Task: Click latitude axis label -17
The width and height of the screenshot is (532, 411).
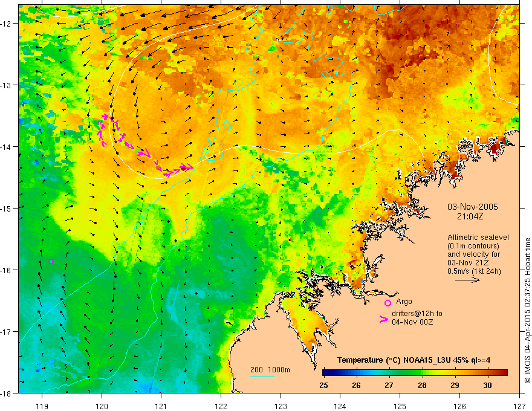Action: (x=6, y=331)
